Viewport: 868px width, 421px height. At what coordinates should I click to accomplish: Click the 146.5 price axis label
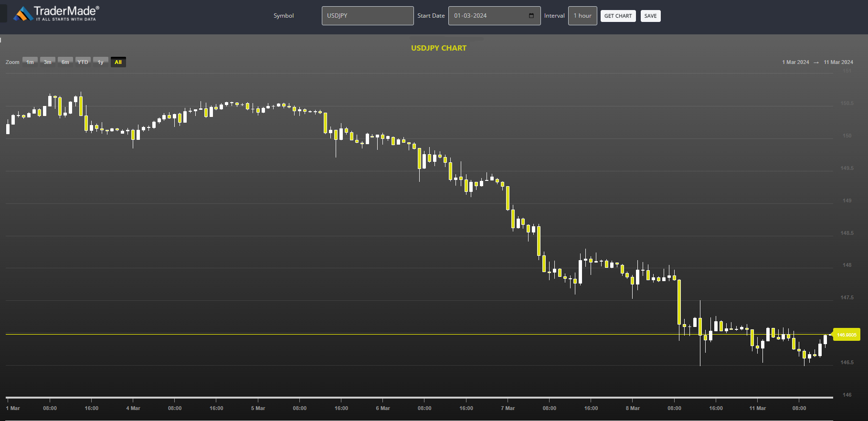coord(847,362)
